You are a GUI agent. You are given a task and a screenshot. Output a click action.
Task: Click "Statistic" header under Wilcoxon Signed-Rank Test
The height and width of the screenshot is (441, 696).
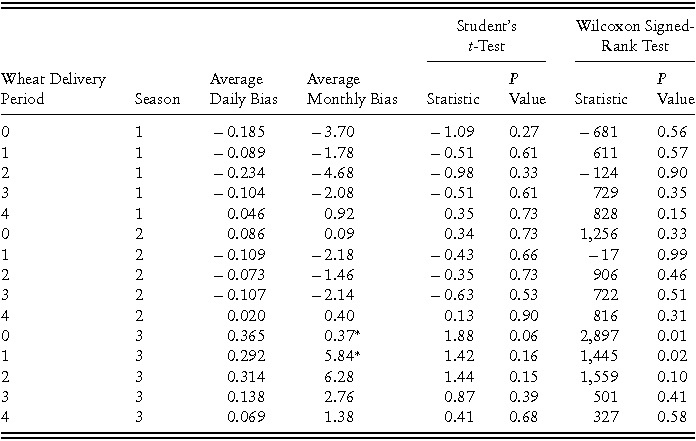pyautogui.click(x=602, y=99)
